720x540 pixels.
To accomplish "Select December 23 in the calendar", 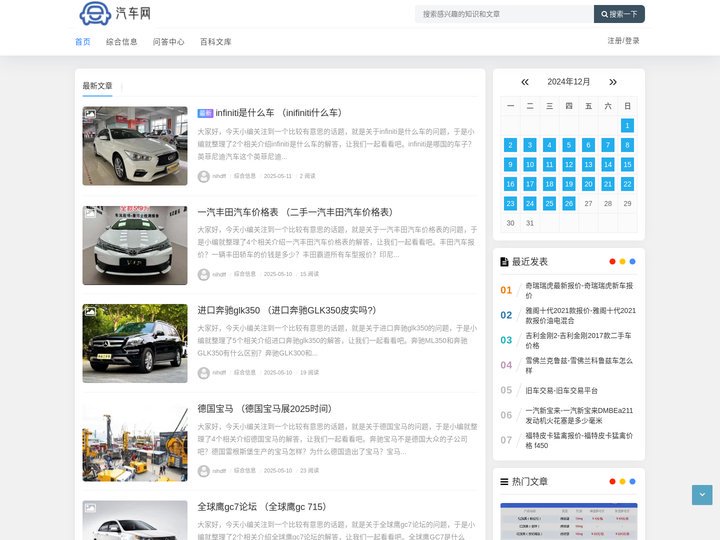I will tap(510, 203).
